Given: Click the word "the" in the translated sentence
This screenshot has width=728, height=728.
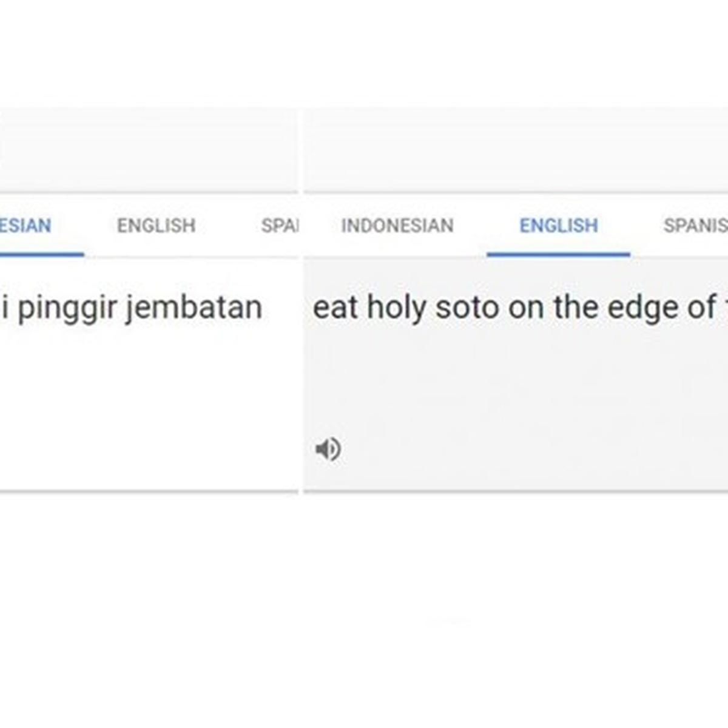Looking at the screenshot, I should [x=575, y=307].
